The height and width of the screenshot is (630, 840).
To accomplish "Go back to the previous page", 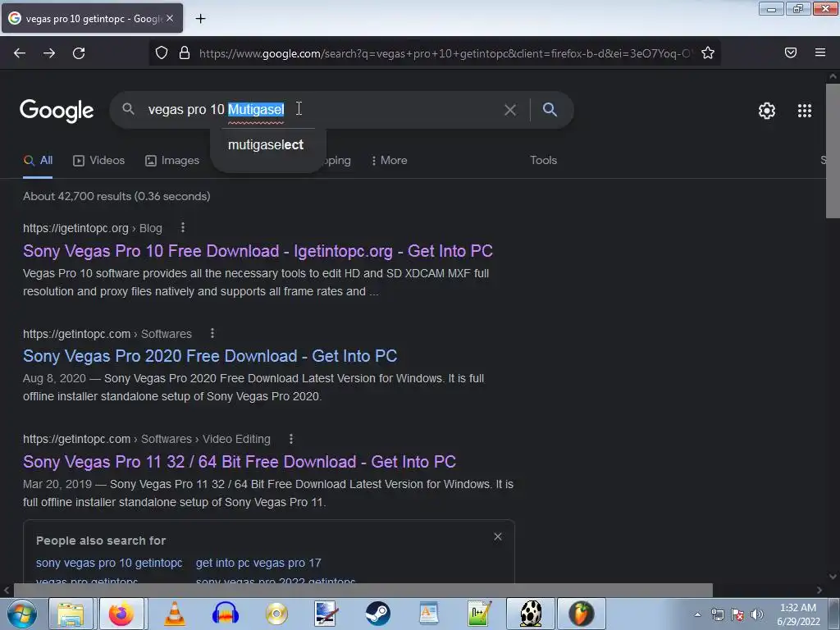I will [x=20, y=53].
